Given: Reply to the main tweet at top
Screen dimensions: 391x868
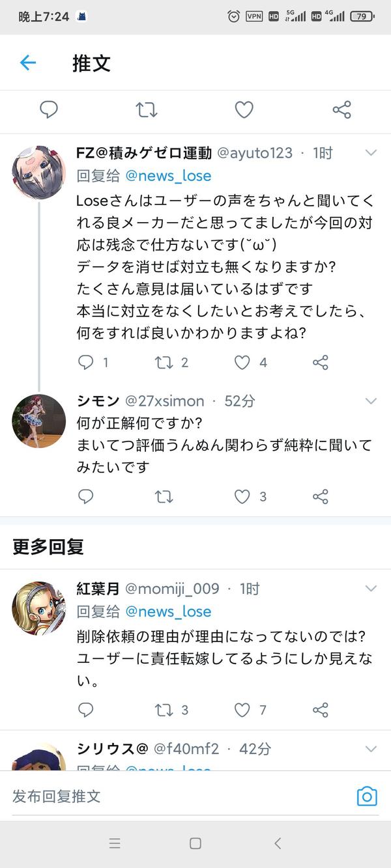Looking at the screenshot, I should [x=49, y=110].
